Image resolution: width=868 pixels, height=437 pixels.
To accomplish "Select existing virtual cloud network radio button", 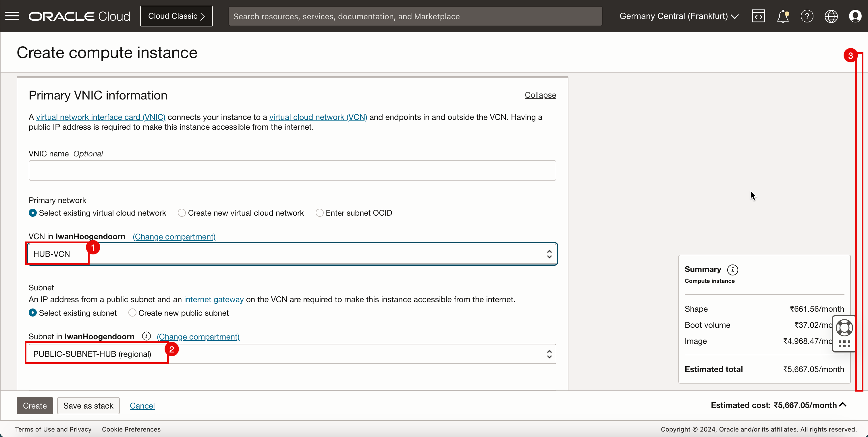I will [32, 213].
